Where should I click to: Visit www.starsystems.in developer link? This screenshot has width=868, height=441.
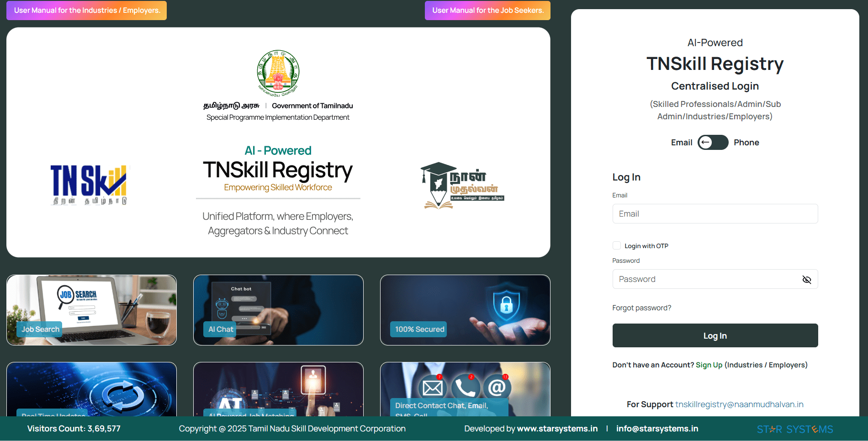[x=557, y=429]
